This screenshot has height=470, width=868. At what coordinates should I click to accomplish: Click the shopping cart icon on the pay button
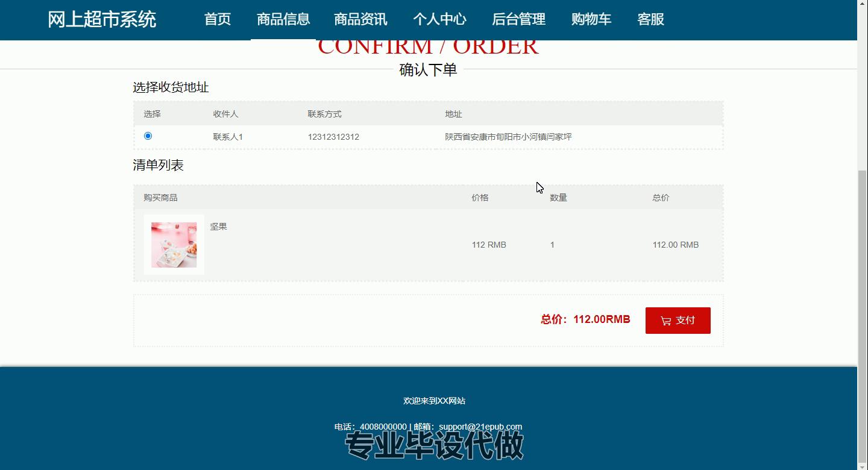click(x=665, y=321)
